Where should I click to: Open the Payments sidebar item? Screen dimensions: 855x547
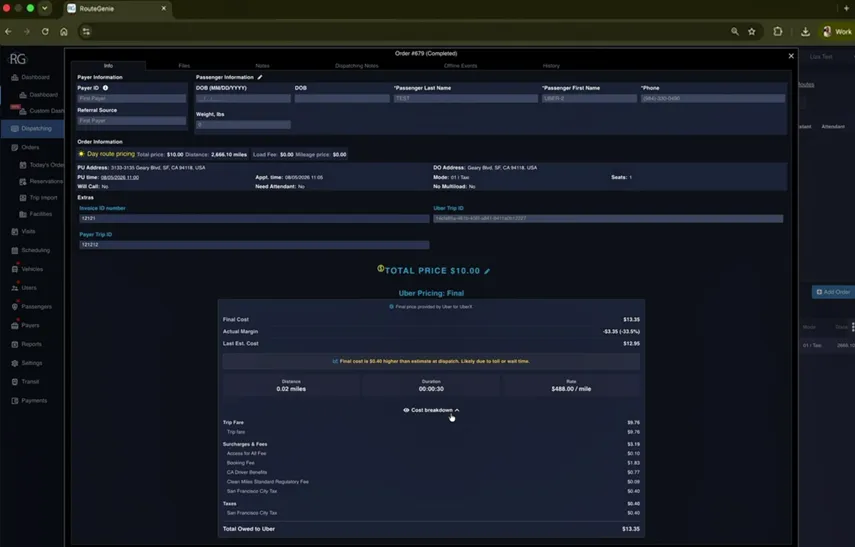point(29,401)
